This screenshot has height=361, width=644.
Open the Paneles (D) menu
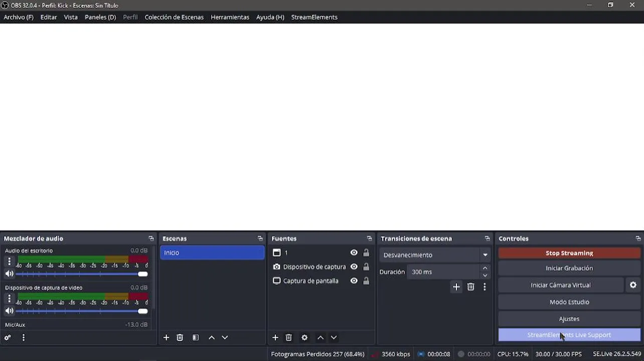100,17
